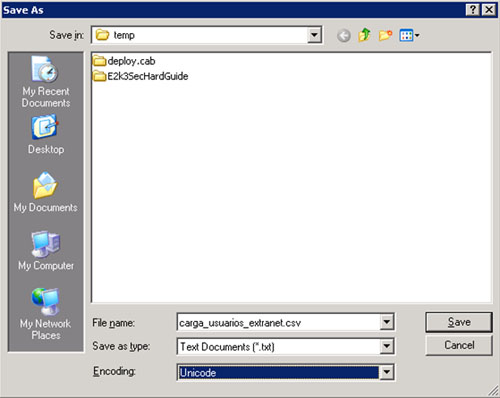This screenshot has height=398, width=500.
Task: Go back using the toolbar back arrow
Action: (x=344, y=35)
